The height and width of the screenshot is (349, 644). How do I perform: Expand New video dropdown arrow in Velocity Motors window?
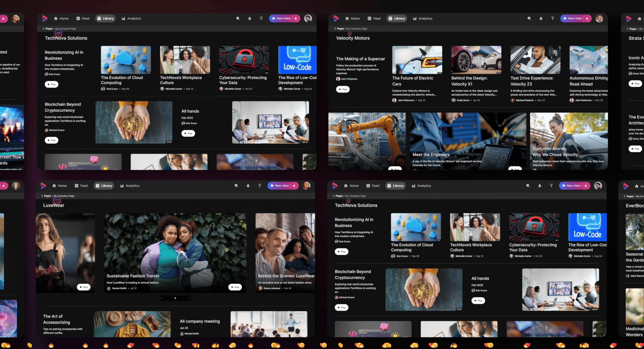point(587,18)
